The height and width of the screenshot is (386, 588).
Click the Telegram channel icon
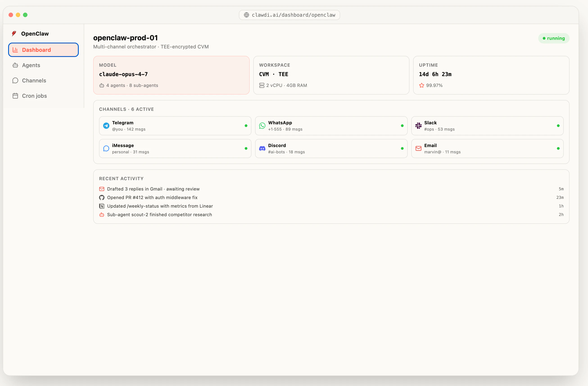tap(106, 126)
